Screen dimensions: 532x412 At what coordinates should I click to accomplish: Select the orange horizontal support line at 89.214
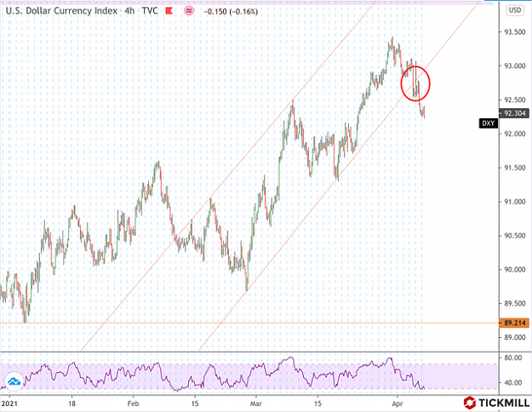pos(249,323)
